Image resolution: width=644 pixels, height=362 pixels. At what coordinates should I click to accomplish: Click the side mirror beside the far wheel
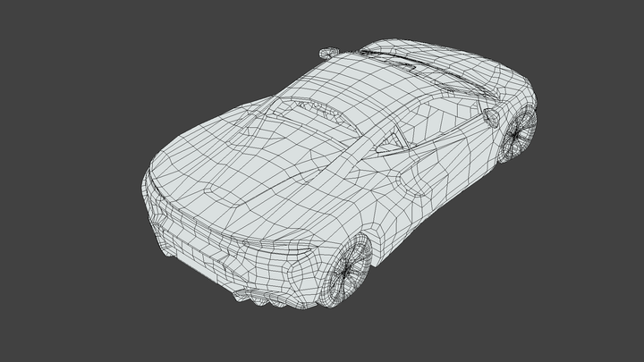point(491,117)
